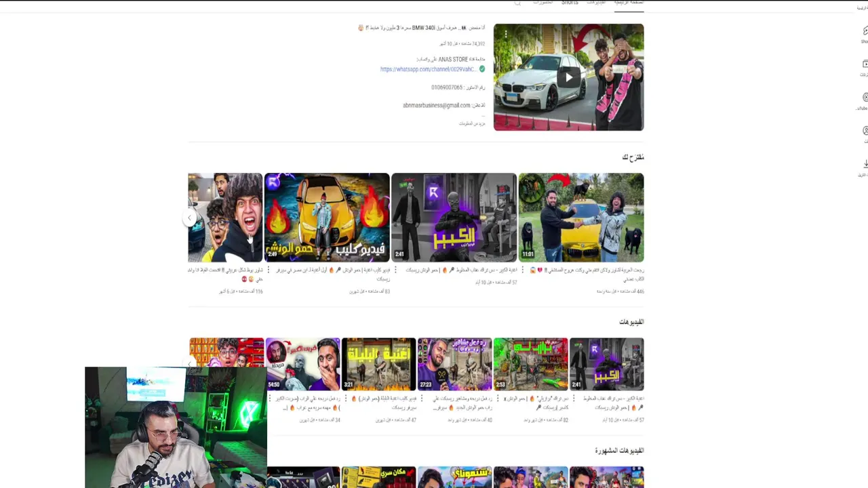Open the 27:23 reaction video thumbnail
The height and width of the screenshot is (488, 868).
pyautogui.click(x=455, y=364)
